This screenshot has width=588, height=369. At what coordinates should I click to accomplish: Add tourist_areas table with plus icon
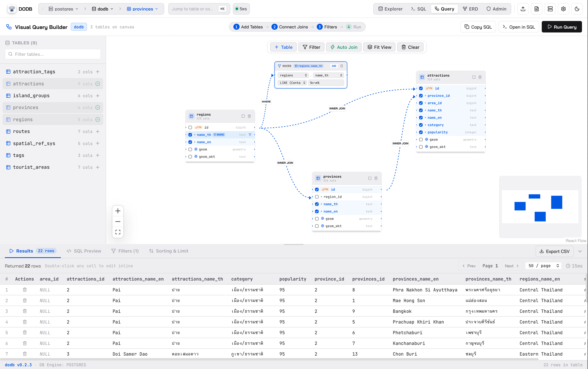point(98,167)
